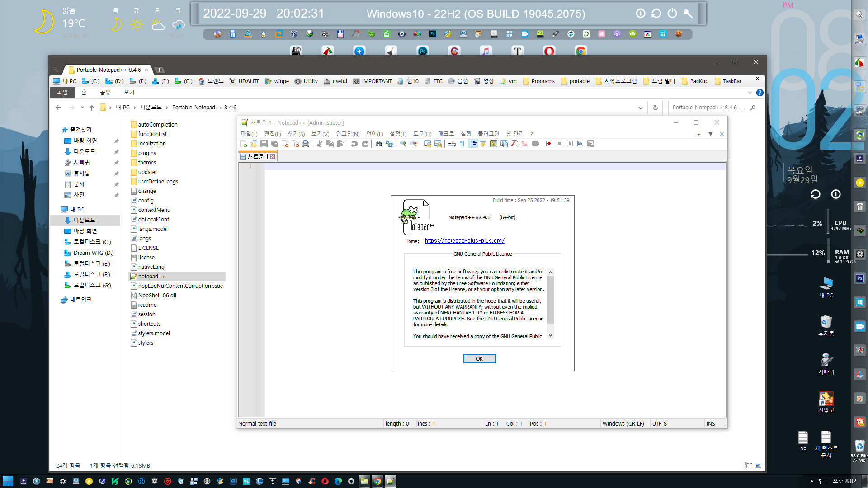Image resolution: width=868 pixels, height=488 pixels.
Task: Toggle Synchronize Vertical Scrolling icon
Action: (x=427, y=144)
